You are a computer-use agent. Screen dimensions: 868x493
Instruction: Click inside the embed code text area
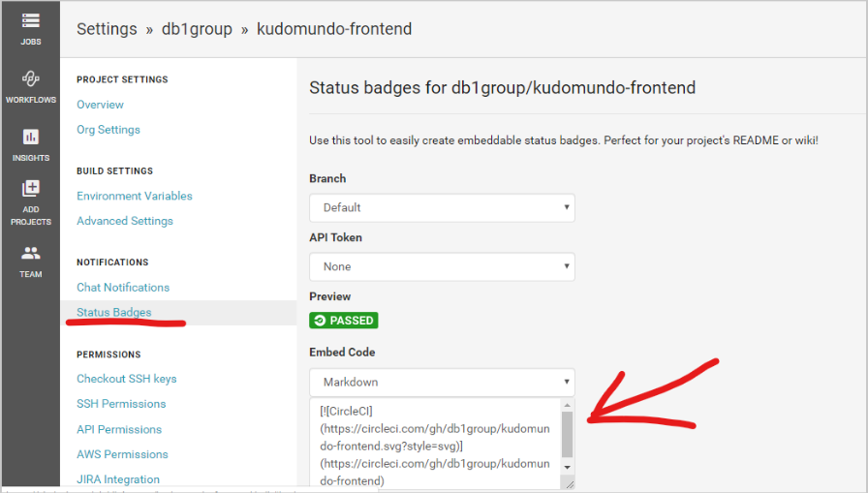coord(435,444)
